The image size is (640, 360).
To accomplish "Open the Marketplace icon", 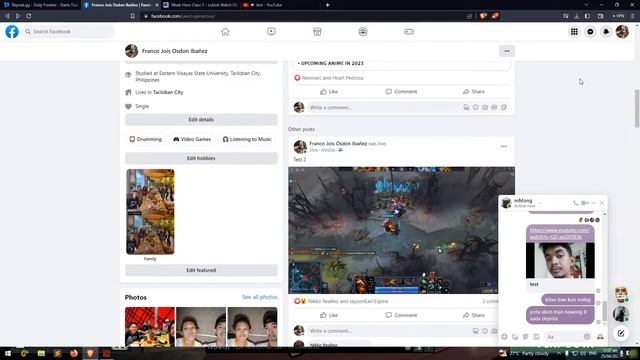I will pyautogui.click(x=317, y=31).
